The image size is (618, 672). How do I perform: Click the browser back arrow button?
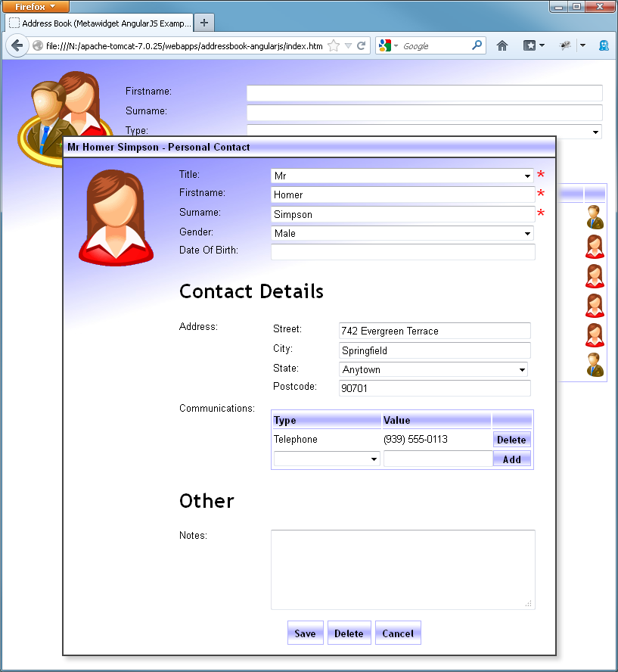click(17, 45)
